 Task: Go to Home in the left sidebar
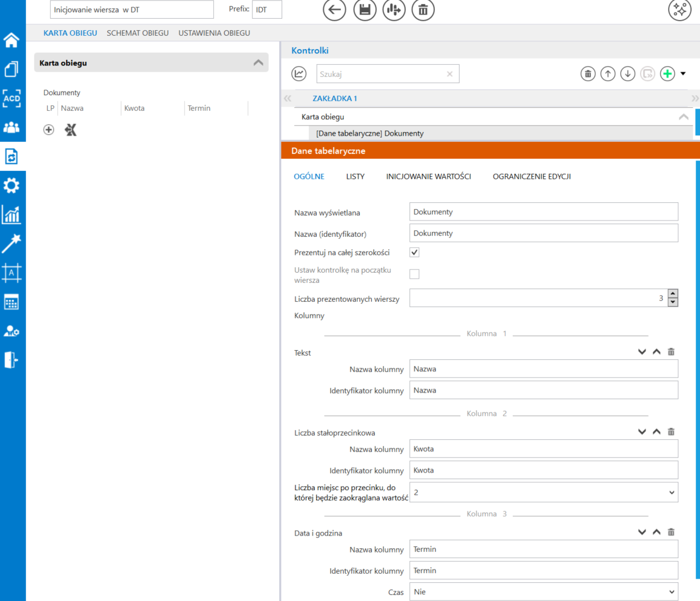coord(12,40)
